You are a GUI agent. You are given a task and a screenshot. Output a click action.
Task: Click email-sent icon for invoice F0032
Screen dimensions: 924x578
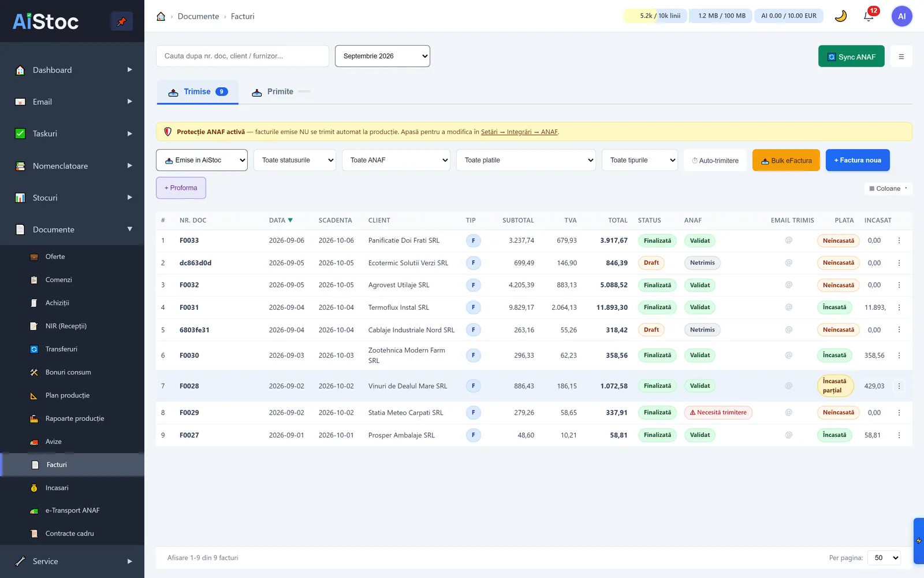tap(788, 285)
